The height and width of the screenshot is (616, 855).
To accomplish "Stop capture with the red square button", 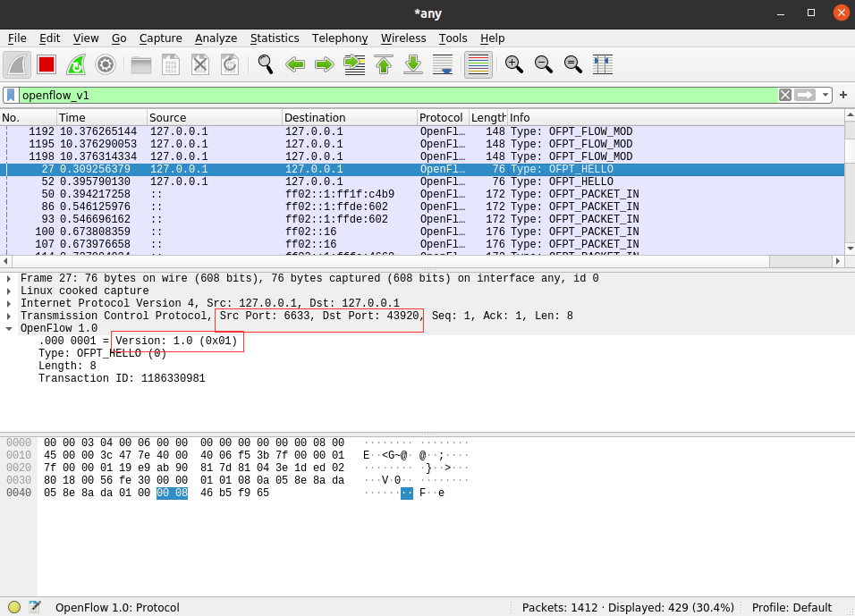I will [47, 65].
